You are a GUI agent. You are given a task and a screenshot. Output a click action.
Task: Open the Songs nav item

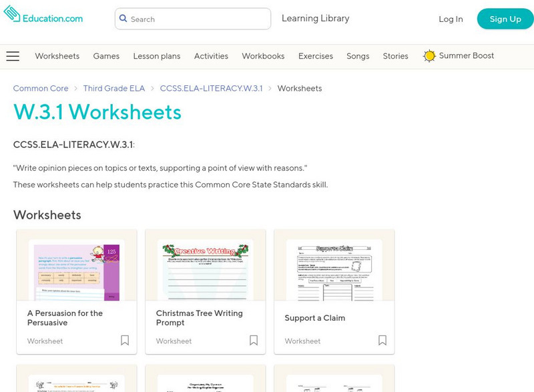[358, 56]
